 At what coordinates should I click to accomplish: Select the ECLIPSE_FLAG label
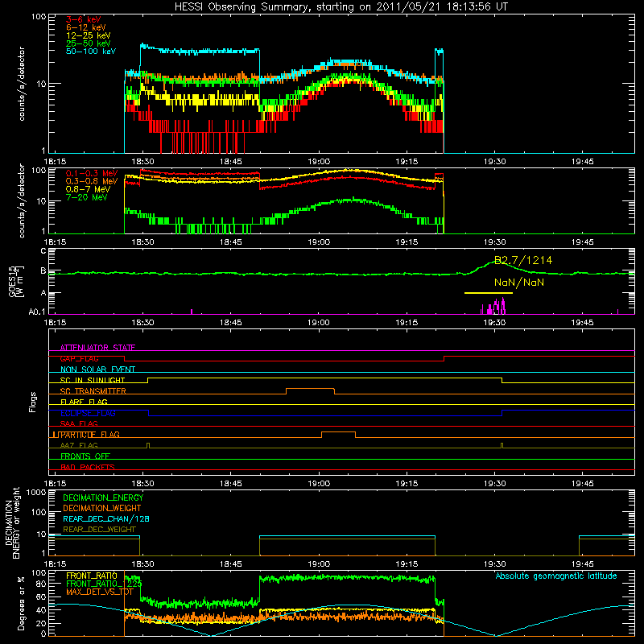point(88,413)
